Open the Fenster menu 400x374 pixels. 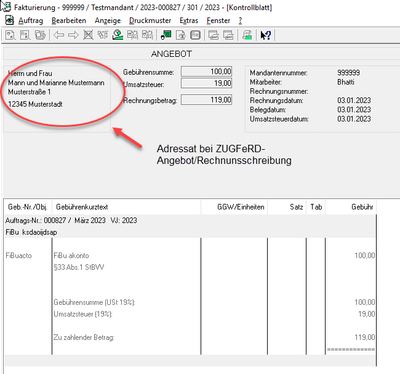point(218,21)
